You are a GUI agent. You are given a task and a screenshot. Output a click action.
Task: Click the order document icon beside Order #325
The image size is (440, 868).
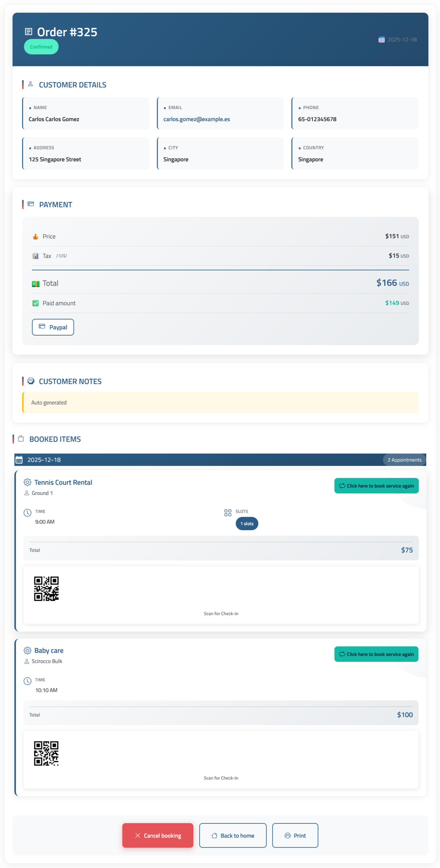[29, 32]
